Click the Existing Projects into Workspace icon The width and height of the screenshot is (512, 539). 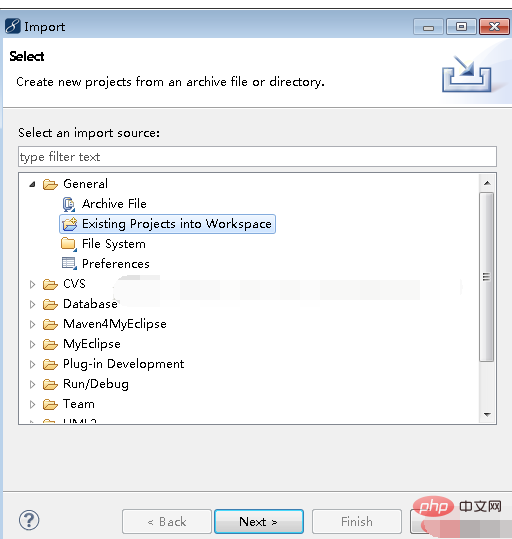tap(69, 224)
